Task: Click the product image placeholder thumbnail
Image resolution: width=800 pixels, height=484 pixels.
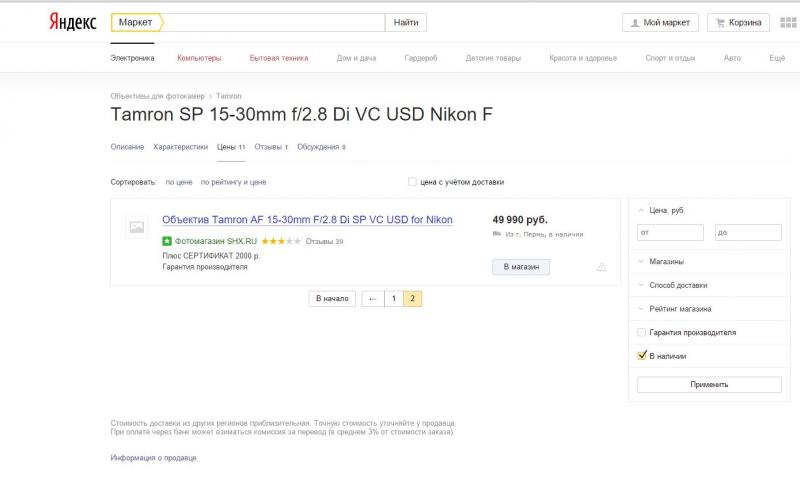Action: click(137, 227)
